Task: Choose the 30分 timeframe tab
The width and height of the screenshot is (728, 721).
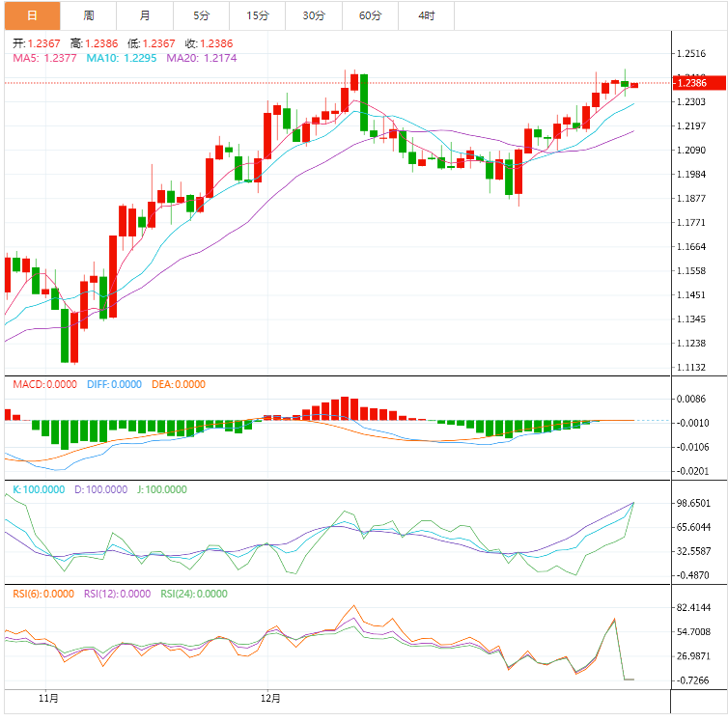Action: tap(314, 15)
